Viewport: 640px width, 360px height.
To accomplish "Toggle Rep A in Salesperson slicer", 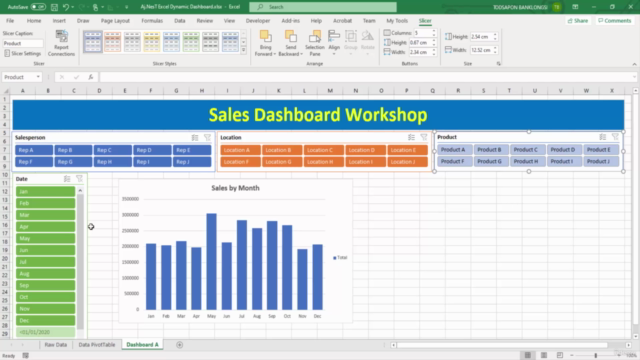I will point(34,150).
